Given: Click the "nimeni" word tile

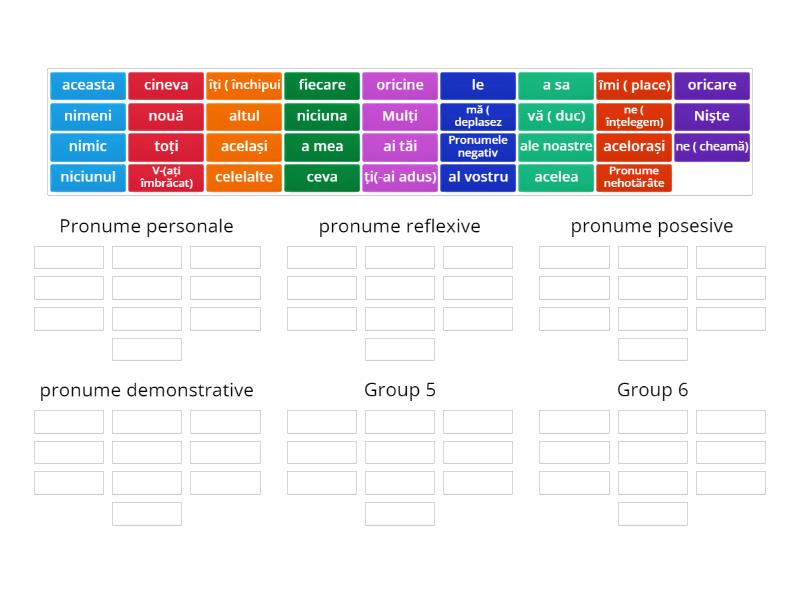Looking at the screenshot, I should pyautogui.click(x=87, y=116).
